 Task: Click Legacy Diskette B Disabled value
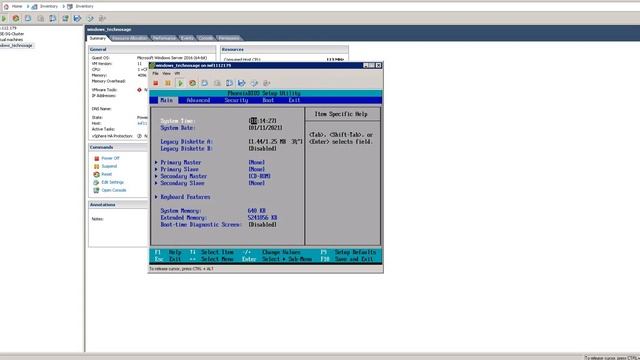click(x=262, y=149)
